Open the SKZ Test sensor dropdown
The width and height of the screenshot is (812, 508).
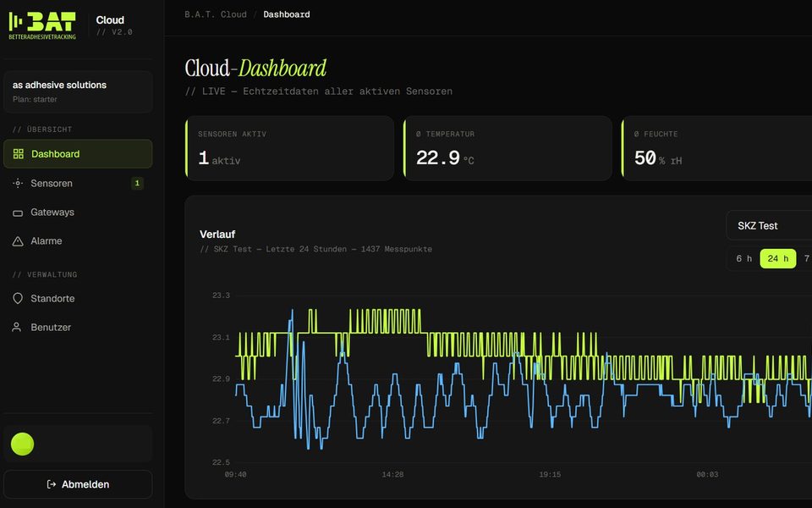(769, 225)
